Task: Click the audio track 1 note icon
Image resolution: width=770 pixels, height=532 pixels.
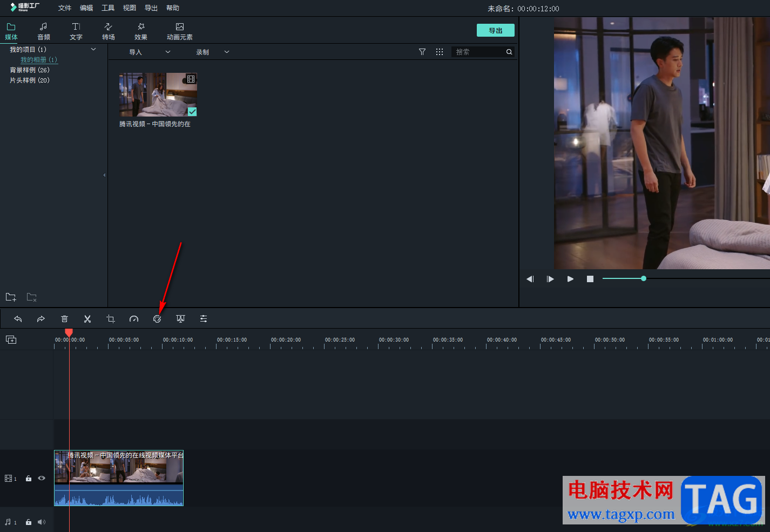Action: tap(8, 522)
